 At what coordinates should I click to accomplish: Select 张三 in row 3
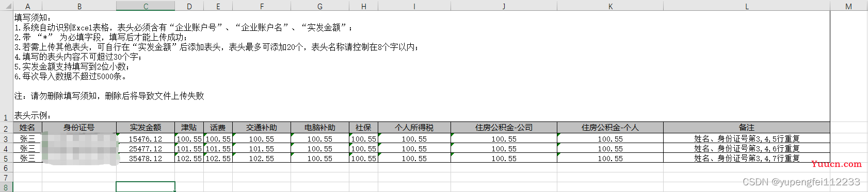27,138
